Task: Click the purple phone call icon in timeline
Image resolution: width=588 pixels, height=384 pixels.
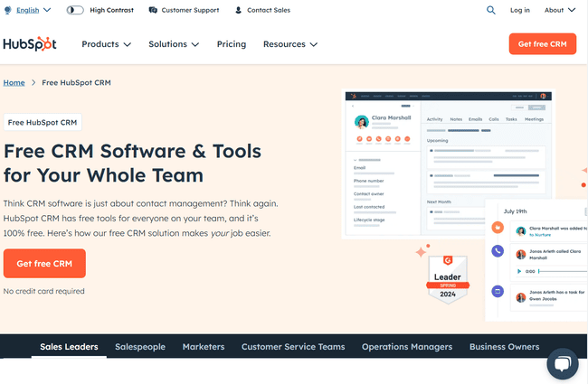Action: 498,251
